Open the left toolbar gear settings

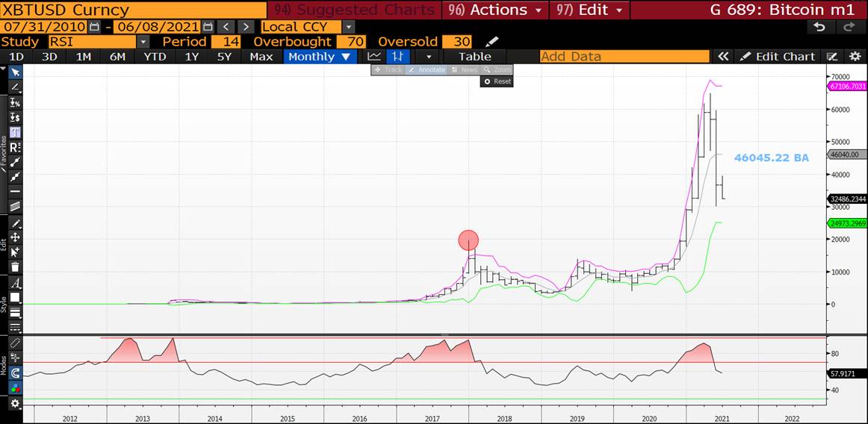tap(16, 404)
